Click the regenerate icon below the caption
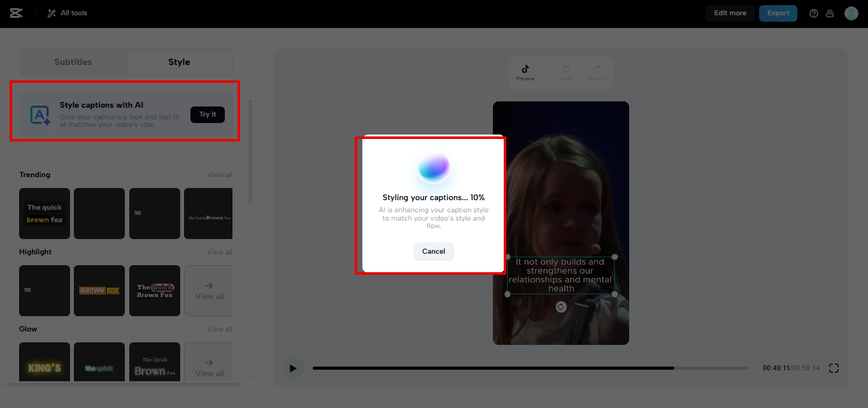Image resolution: width=868 pixels, height=408 pixels. click(560, 307)
